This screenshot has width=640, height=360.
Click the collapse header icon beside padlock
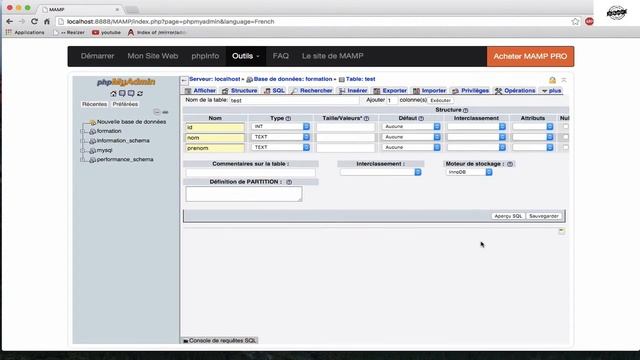564,80
